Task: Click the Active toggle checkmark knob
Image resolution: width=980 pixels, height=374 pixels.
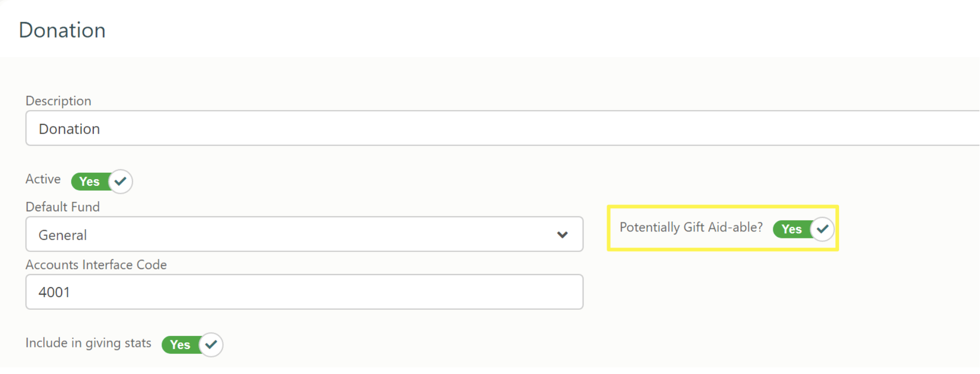Action: (120, 181)
